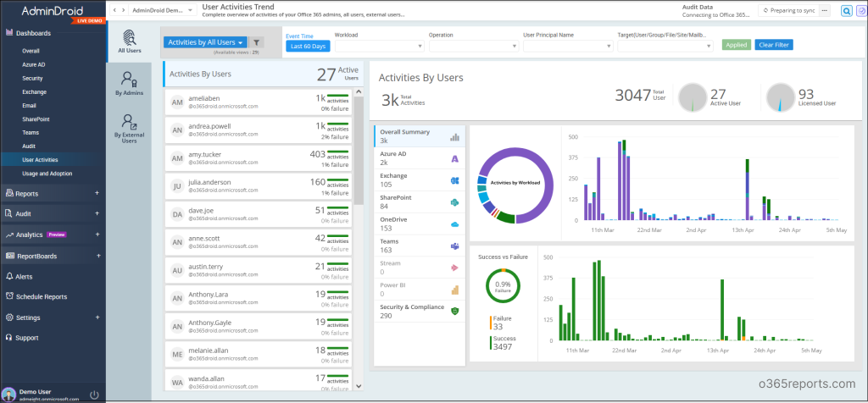The image size is (868, 403).
Task: Open the Target filter dropdown
Action: [665, 46]
